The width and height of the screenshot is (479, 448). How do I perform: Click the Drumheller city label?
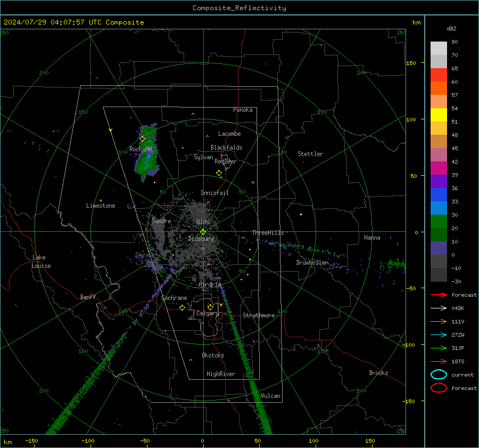pyautogui.click(x=312, y=263)
